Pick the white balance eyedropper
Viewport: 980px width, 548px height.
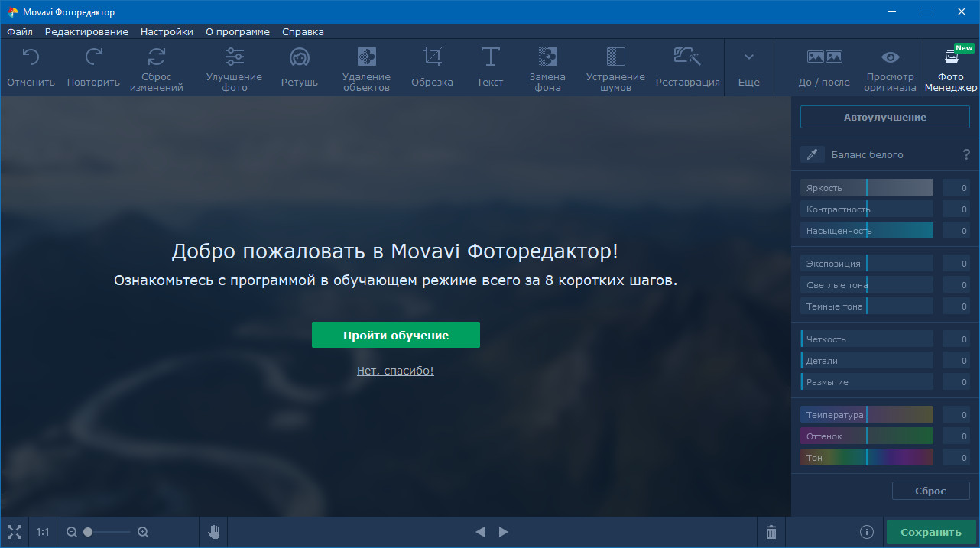point(813,154)
